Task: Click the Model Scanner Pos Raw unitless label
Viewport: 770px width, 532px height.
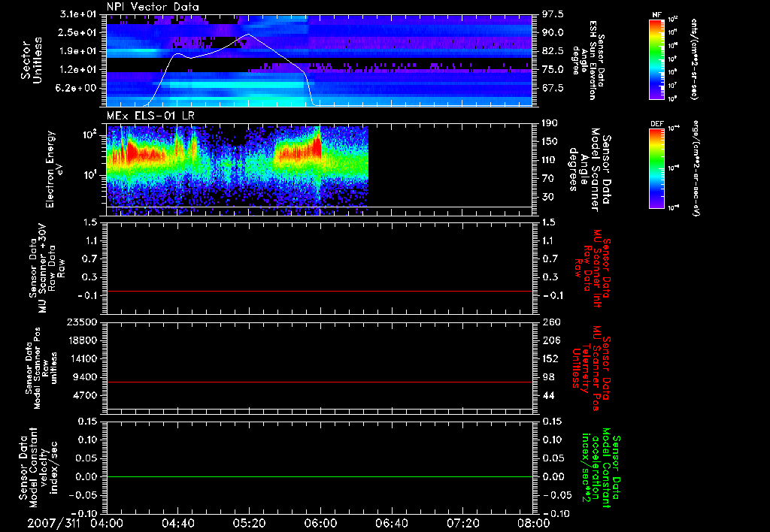Action: click(41, 368)
